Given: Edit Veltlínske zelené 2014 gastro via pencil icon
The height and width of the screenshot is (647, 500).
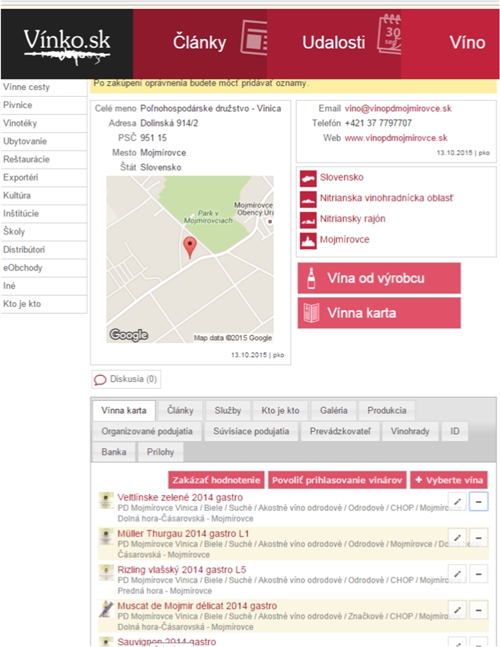Looking at the screenshot, I should [x=457, y=501].
